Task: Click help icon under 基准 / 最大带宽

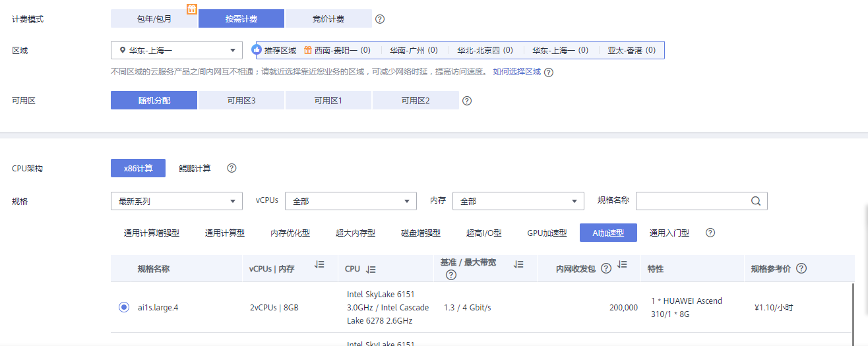Action: pyautogui.click(x=451, y=275)
